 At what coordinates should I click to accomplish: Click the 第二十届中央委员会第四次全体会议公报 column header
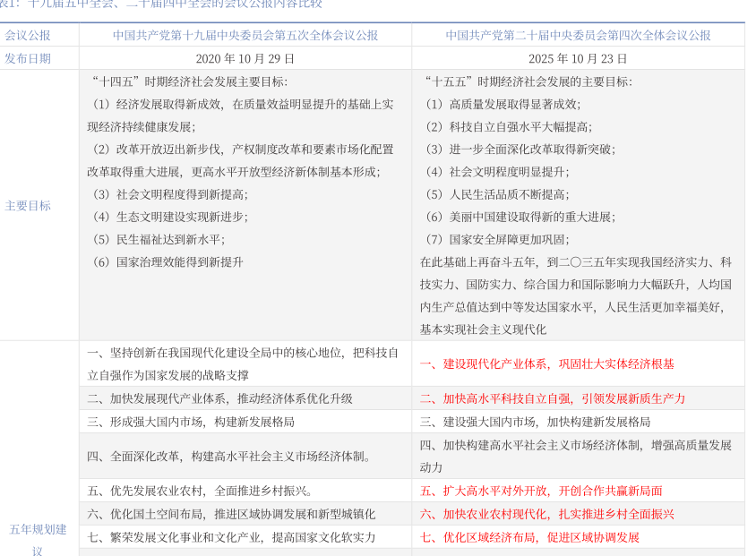[578, 35]
